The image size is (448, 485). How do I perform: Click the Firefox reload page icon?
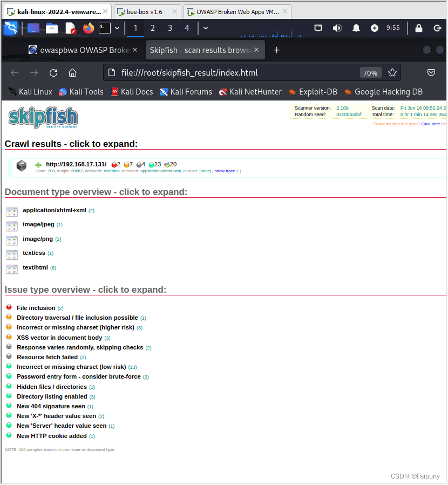pos(52,72)
